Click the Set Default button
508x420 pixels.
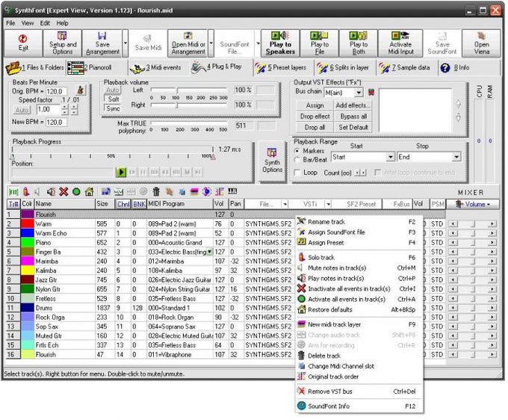(x=353, y=127)
